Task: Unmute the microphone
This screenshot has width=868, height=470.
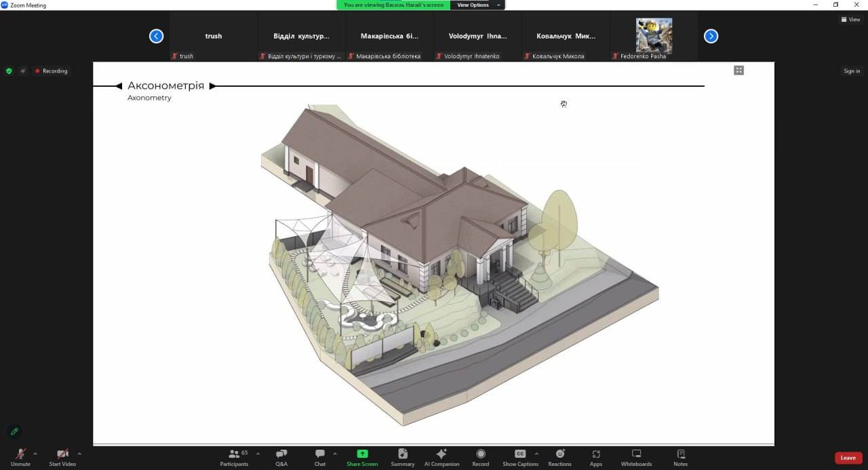Action: tap(20, 457)
